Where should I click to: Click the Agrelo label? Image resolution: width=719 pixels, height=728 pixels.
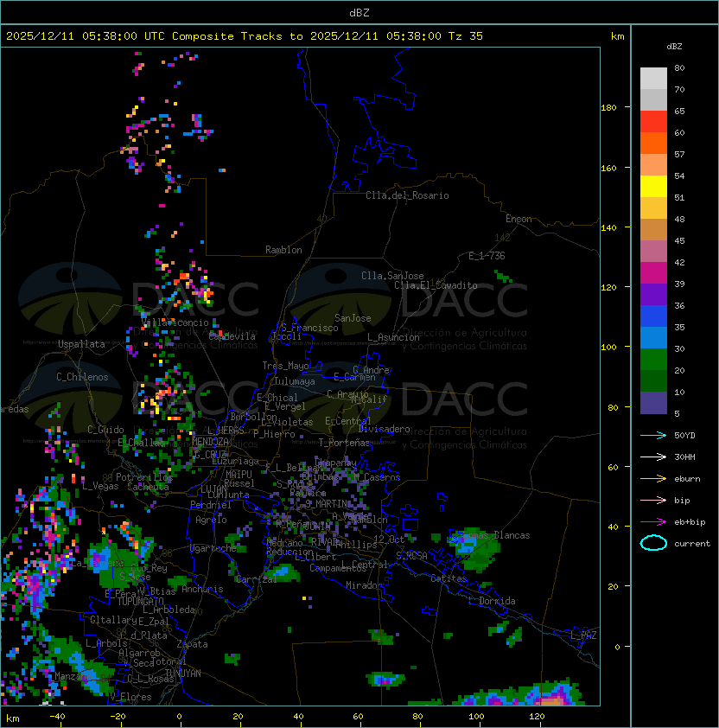[211, 520]
